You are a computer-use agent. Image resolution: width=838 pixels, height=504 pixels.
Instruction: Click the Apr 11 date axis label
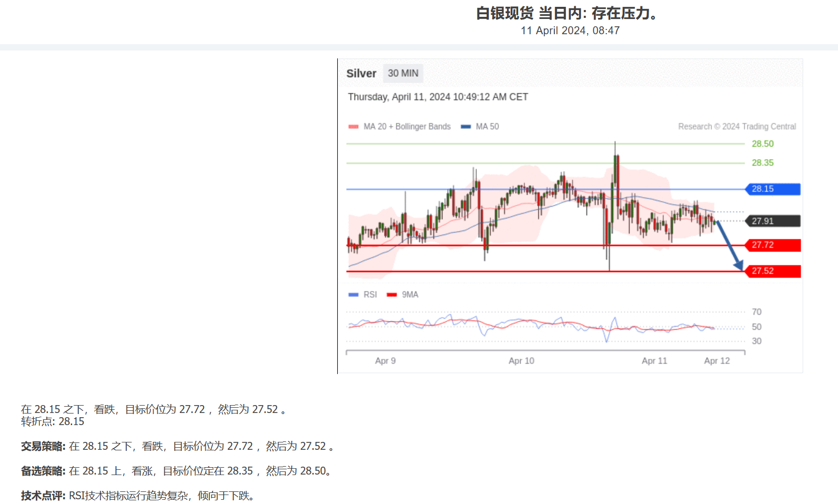pyautogui.click(x=654, y=361)
